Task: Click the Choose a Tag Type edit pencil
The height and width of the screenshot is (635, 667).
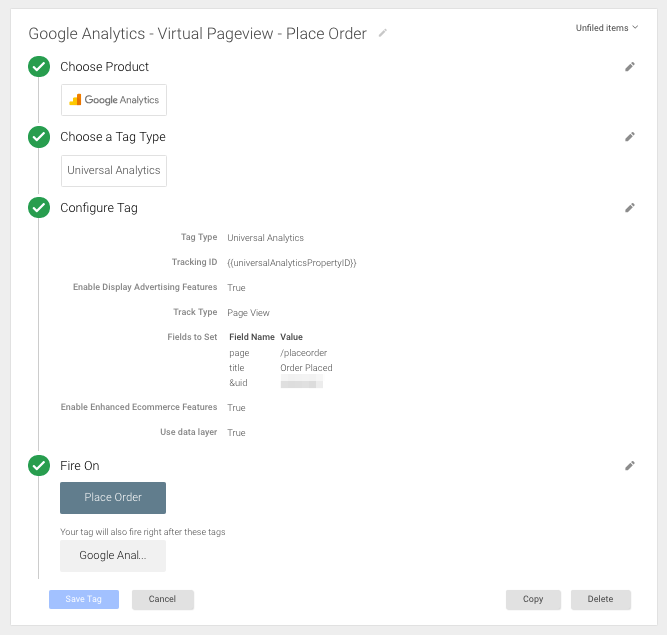Action: [x=630, y=137]
